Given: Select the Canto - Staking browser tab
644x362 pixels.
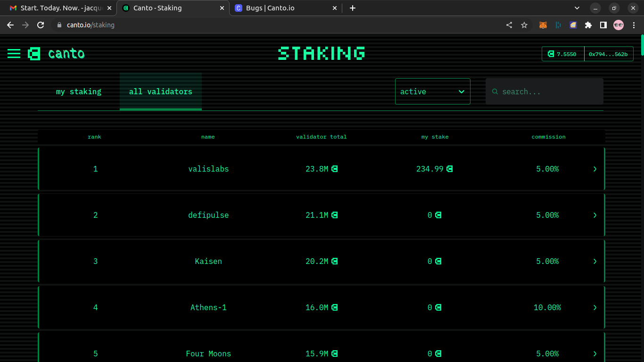Looking at the screenshot, I should point(173,8).
